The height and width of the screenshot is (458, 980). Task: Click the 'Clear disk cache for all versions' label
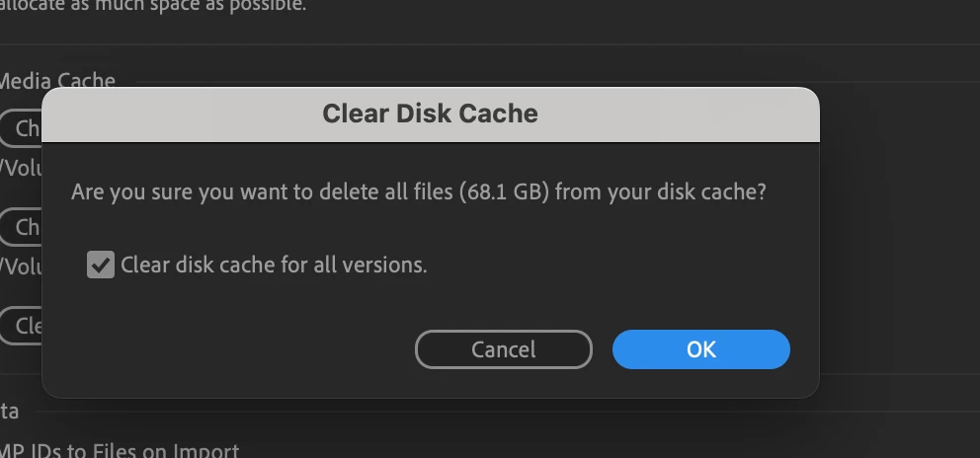point(274,265)
